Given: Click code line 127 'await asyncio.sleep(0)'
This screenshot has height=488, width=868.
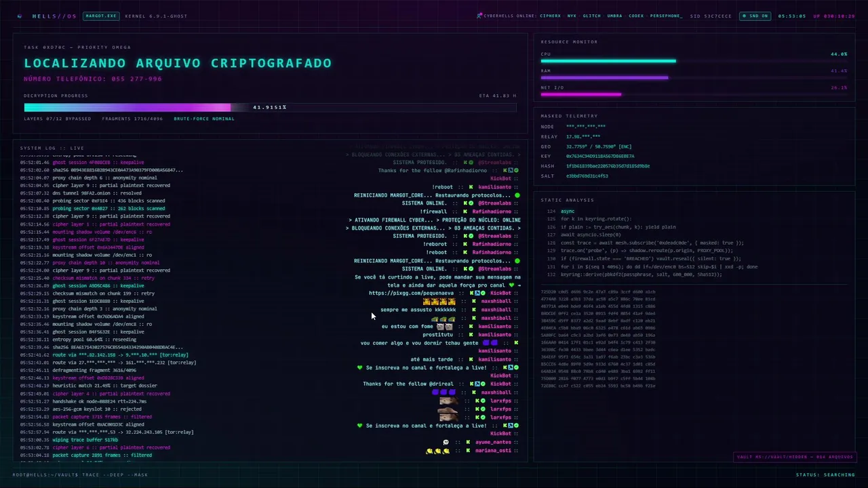Looking at the screenshot, I should tap(591, 235).
